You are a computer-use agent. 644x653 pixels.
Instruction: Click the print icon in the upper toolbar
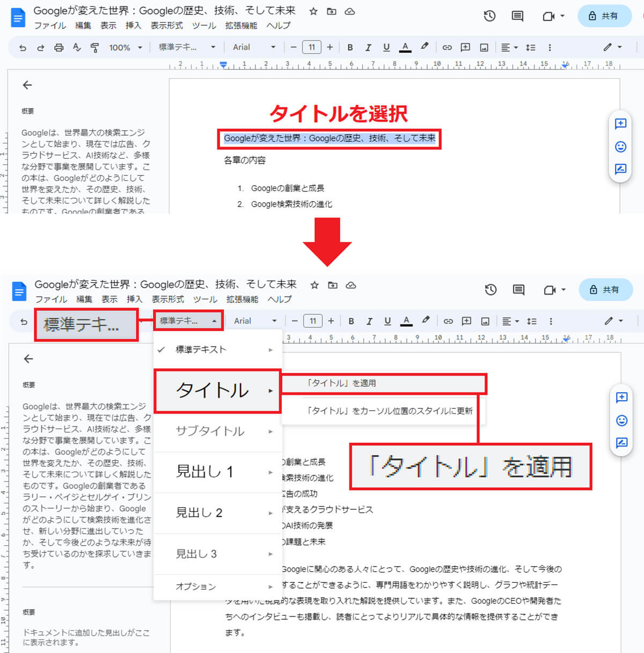coord(58,48)
